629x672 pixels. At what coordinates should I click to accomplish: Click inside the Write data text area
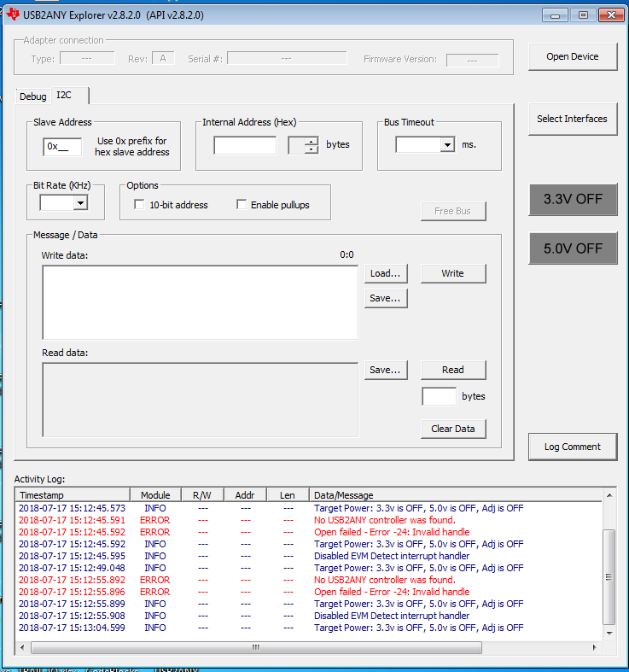point(200,302)
